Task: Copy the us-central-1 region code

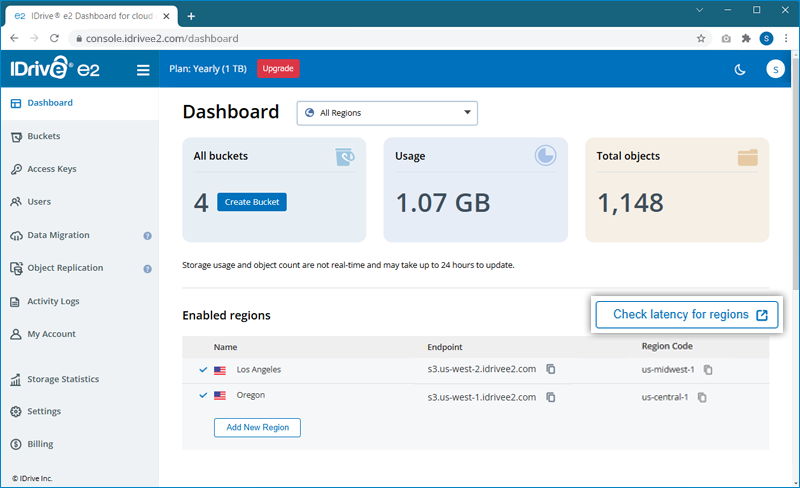Action: coord(702,397)
